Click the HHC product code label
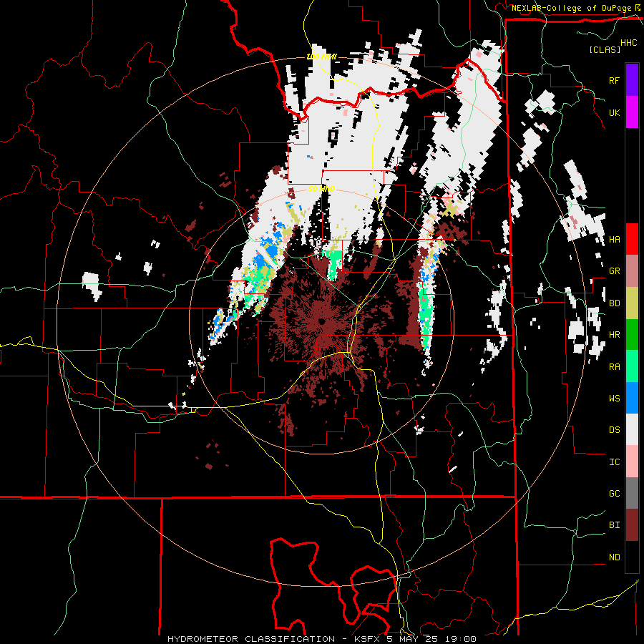The width and height of the screenshot is (644, 644). point(628,43)
